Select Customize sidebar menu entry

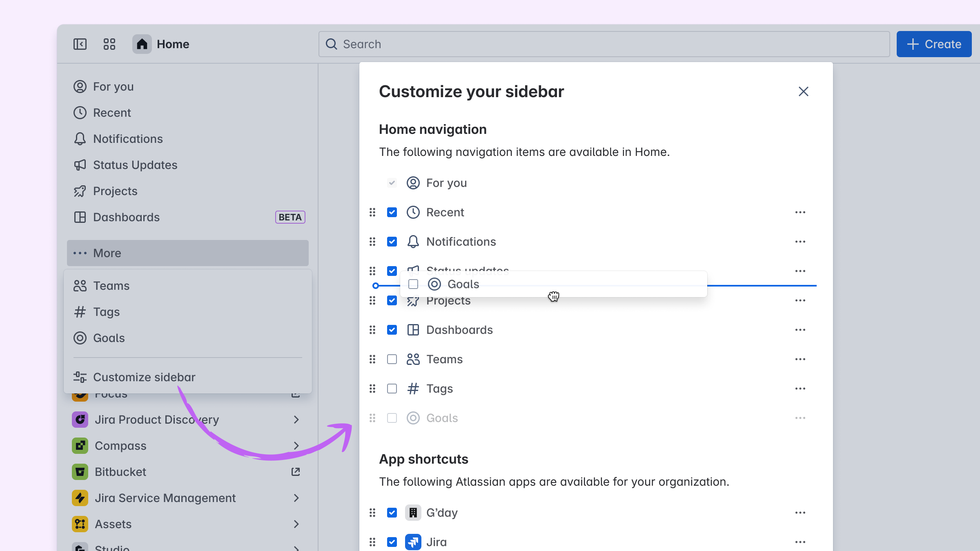click(144, 377)
